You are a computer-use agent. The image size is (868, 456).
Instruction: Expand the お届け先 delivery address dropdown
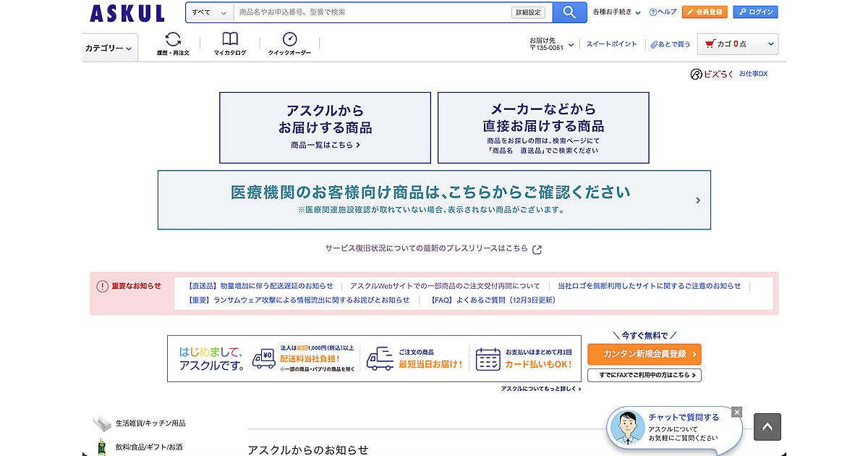pyautogui.click(x=552, y=44)
